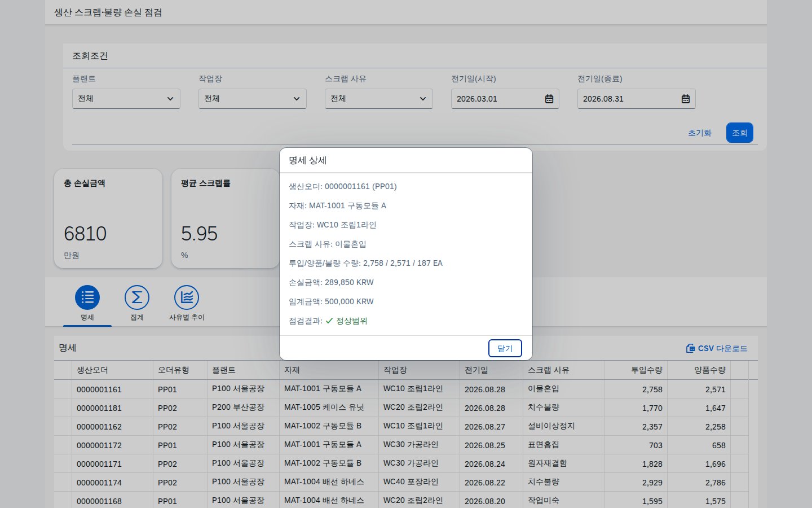Click the 자재 column header
The image size is (812, 508).
(x=329, y=370)
